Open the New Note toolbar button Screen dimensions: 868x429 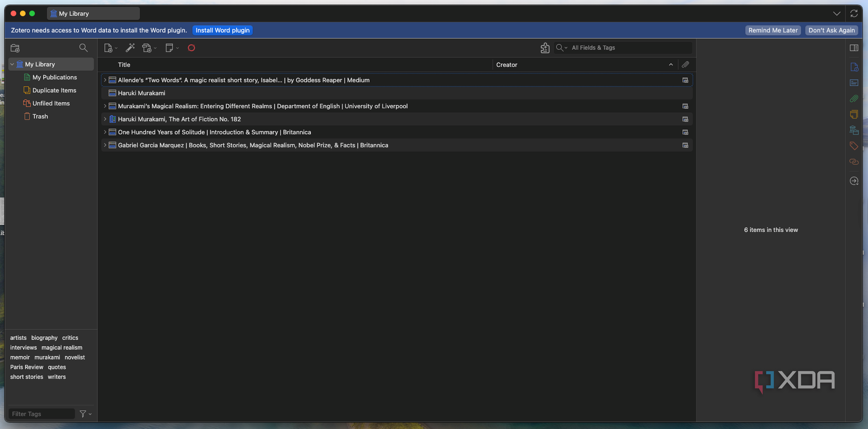click(172, 48)
